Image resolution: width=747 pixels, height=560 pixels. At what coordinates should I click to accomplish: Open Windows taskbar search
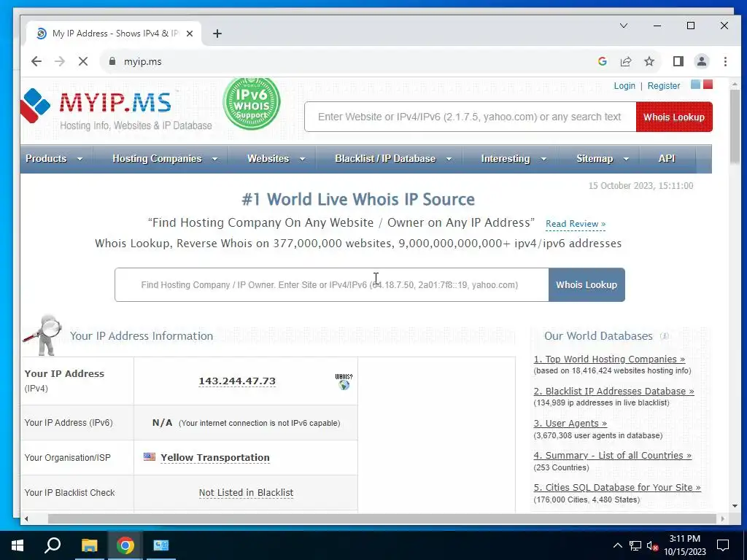pyautogui.click(x=53, y=545)
